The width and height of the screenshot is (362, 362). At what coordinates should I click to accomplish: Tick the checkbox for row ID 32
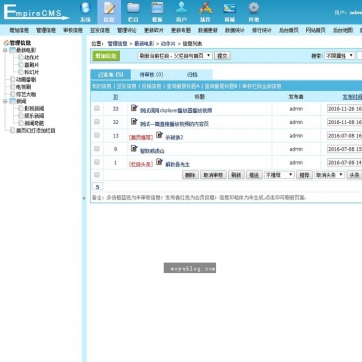tap(97, 122)
